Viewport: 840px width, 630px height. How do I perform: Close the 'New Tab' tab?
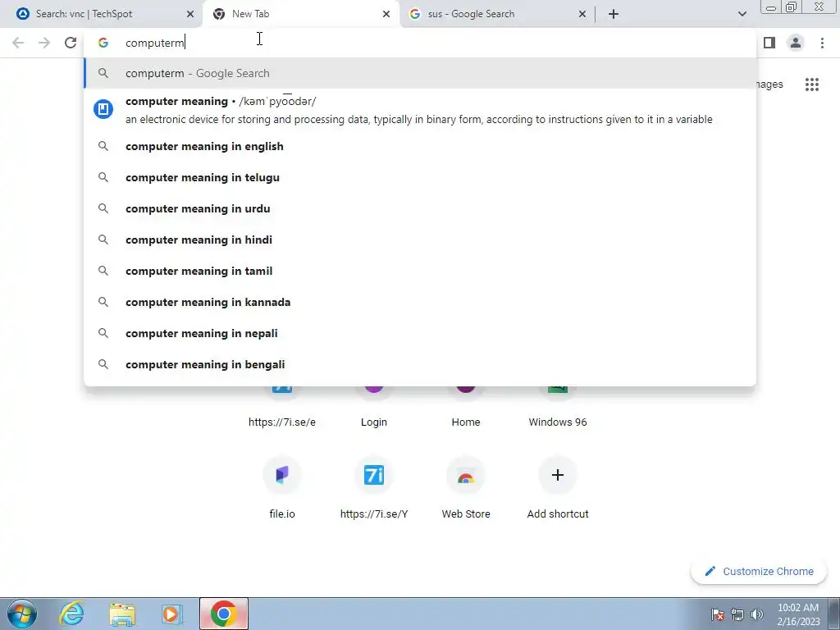click(x=386, y=15)
